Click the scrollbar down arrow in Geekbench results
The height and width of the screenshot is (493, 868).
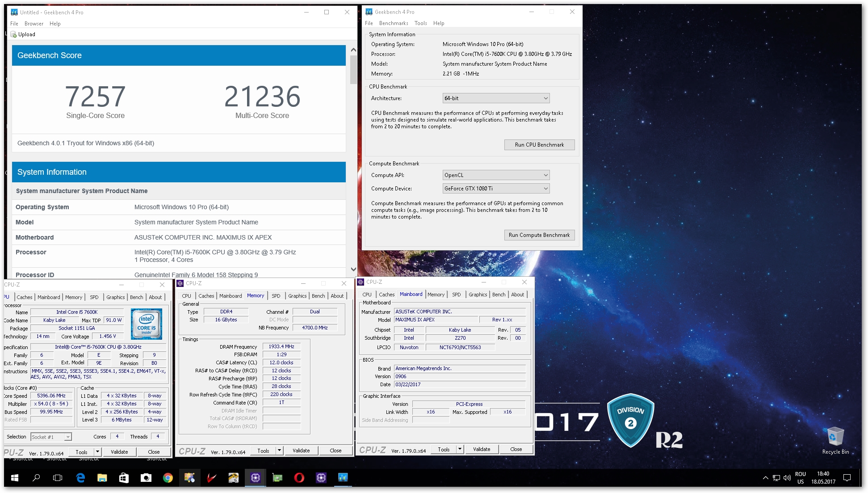[353, 269]
